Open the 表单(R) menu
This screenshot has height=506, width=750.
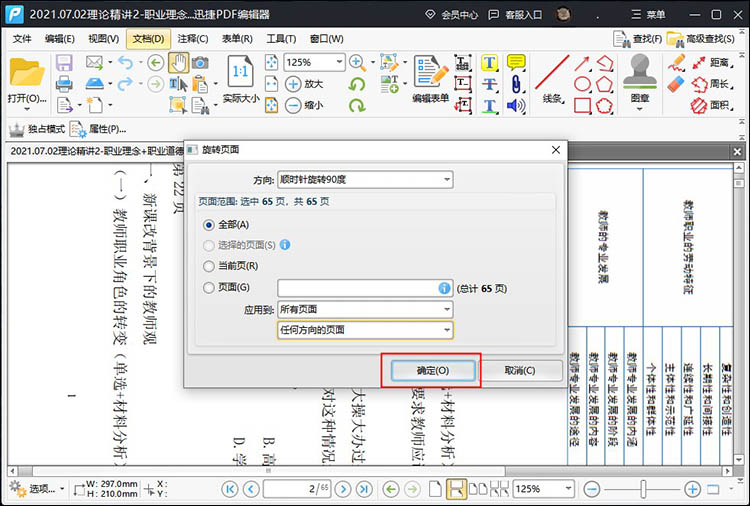237,39
